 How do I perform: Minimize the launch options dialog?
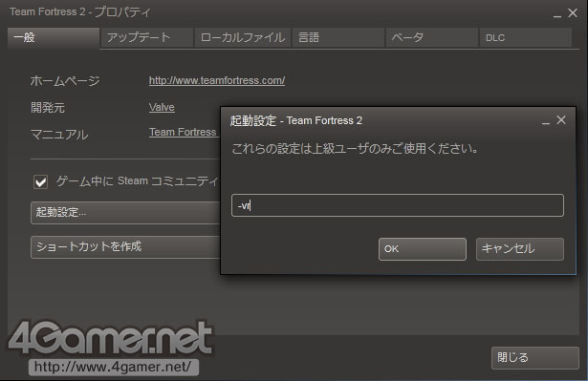(546, 121)
